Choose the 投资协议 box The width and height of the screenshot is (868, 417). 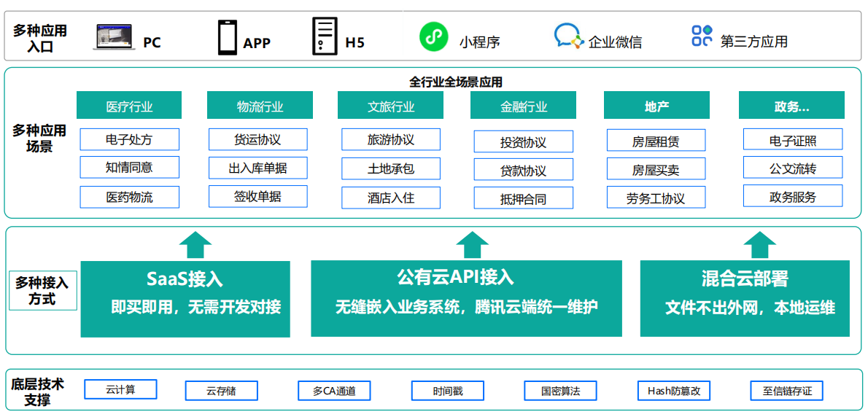click(x=523, y=141)
